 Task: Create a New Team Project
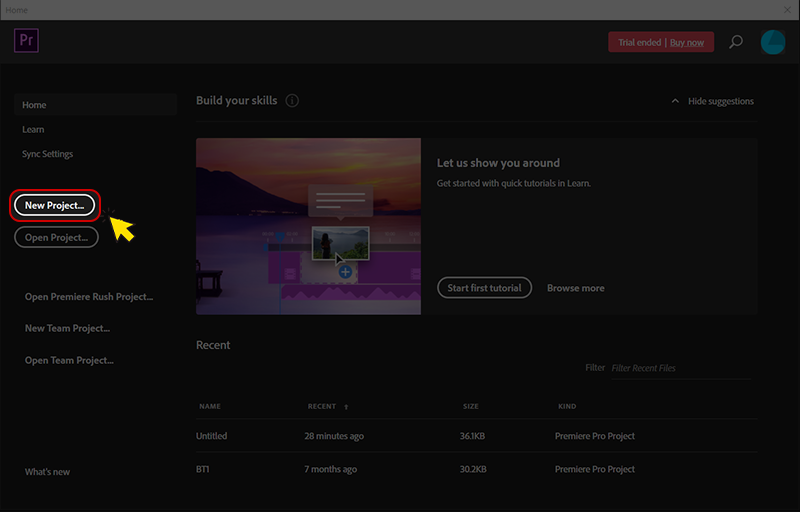67,328
